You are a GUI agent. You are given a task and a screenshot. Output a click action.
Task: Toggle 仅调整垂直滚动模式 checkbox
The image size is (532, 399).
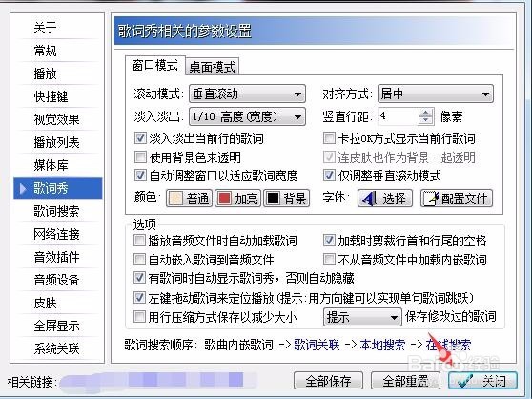coord(329,176)
